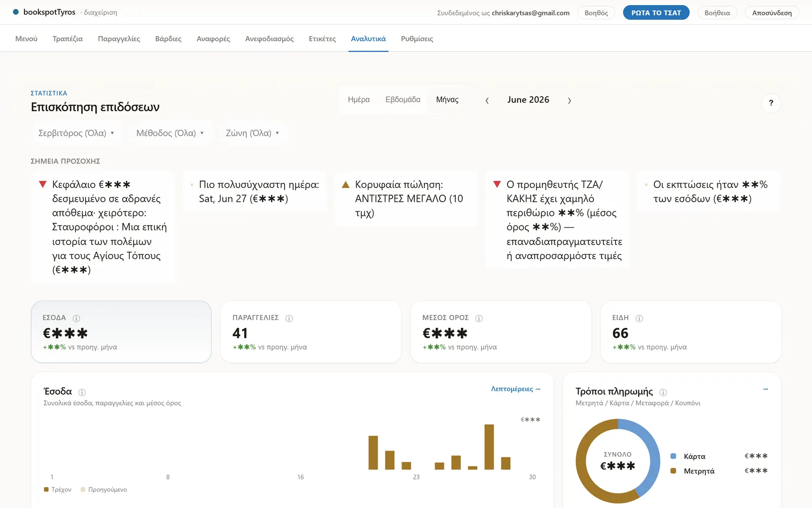Click the Κάρτα blue legend swatch

[x=673, y=456]
